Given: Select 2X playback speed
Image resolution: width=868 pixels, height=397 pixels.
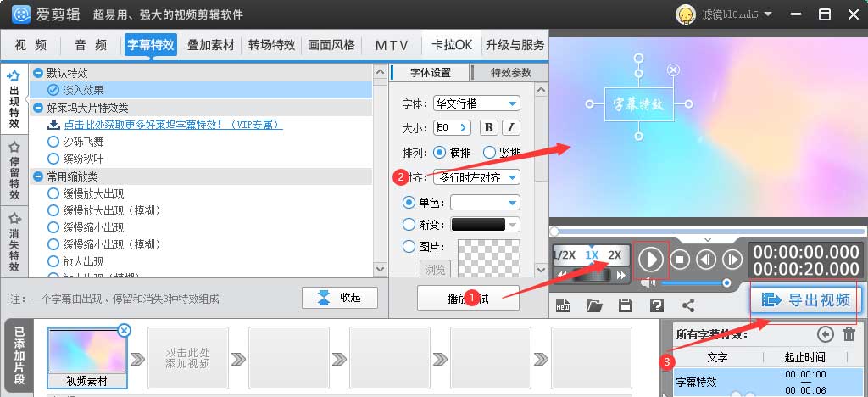Looking at the screenshot, I should click(x=615, y=255).
